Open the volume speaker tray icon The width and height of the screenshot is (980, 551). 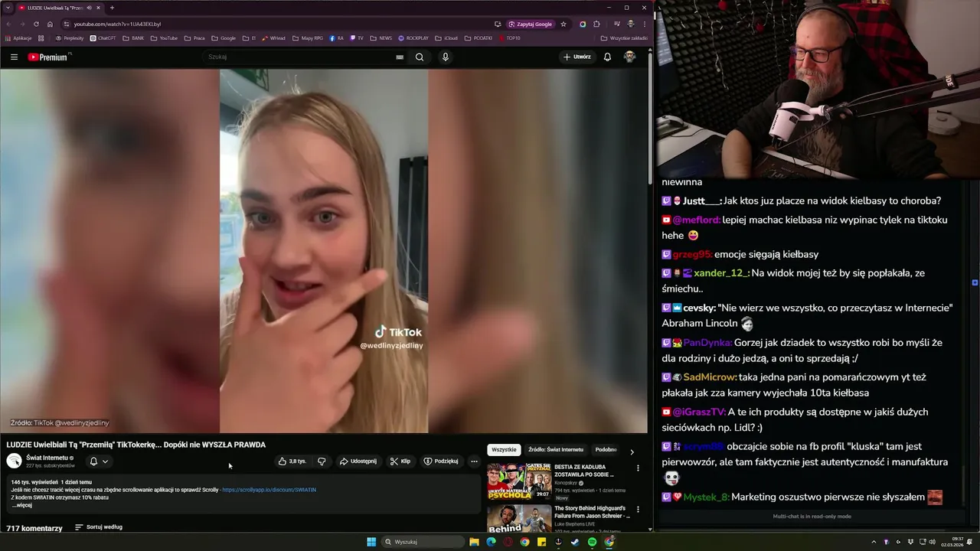(932, 542)
